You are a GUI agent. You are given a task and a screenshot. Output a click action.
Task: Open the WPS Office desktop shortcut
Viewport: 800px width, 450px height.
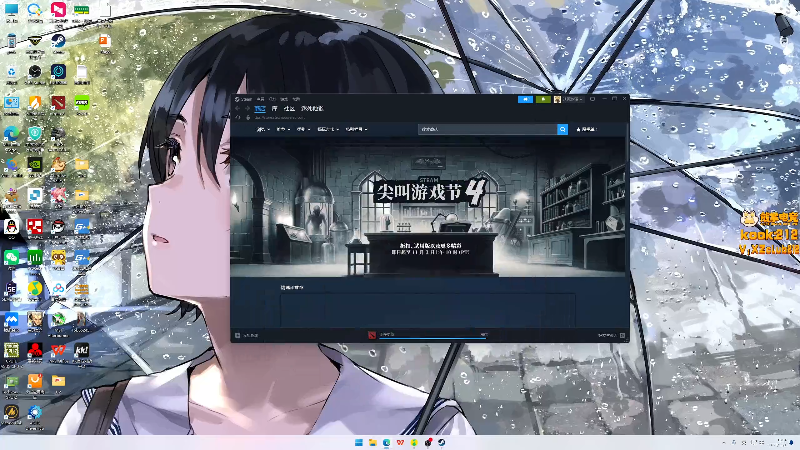58,351
